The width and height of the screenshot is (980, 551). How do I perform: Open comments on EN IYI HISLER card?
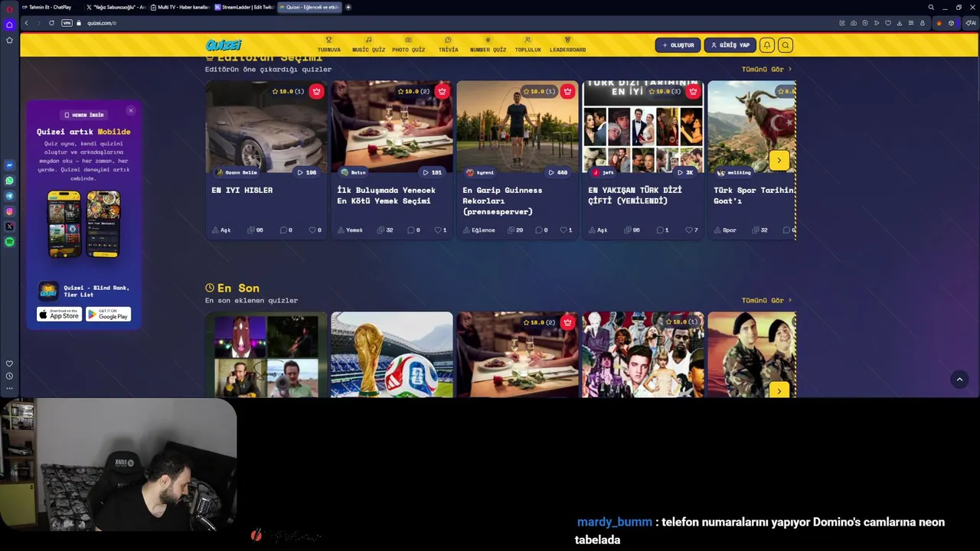(x=286, y=230)
